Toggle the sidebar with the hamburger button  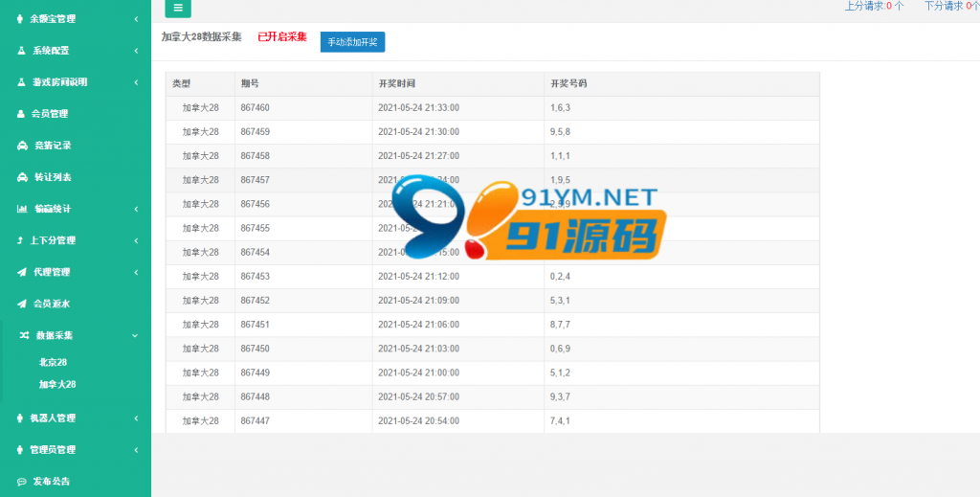(x=178, y=8)
